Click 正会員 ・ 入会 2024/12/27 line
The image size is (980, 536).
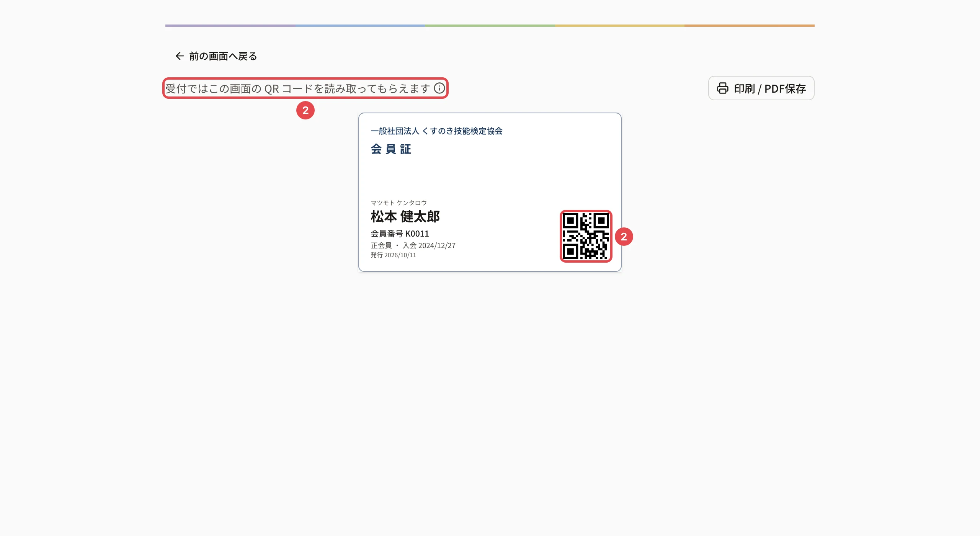413,245
